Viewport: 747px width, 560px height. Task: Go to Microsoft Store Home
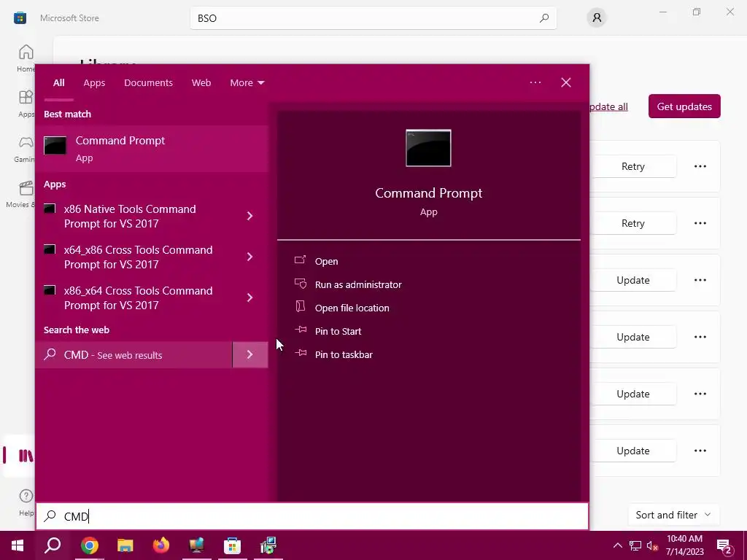26,58
